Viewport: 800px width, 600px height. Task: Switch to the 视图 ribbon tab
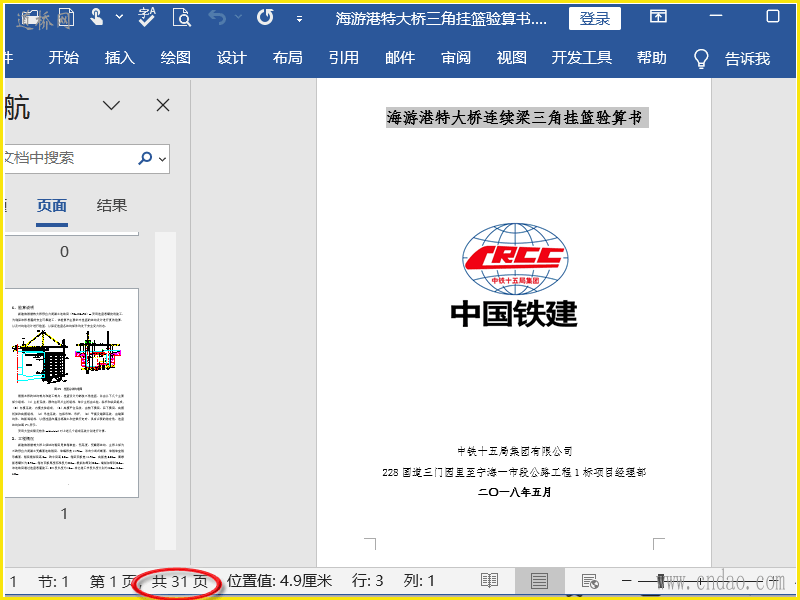pos(512,58)
